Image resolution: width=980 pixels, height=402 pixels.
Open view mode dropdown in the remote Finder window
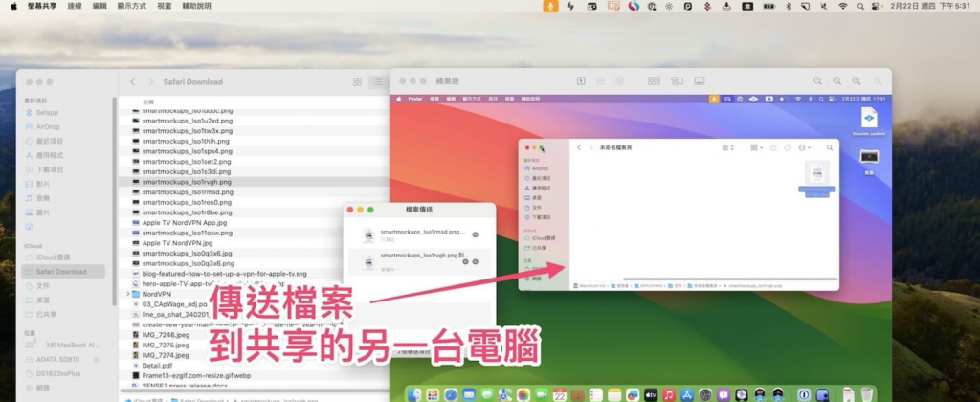click(x=728, y=147)
